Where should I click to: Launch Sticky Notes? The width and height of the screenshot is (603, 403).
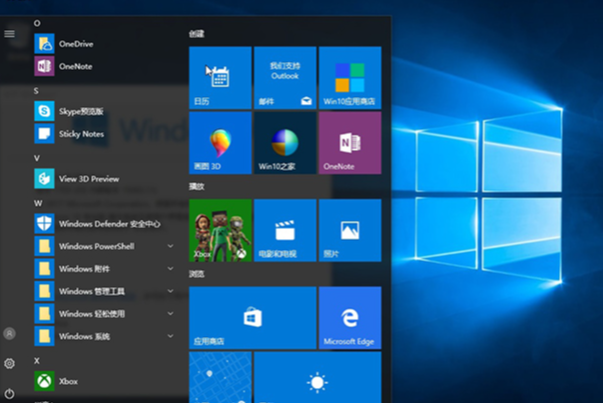(80, 133)
